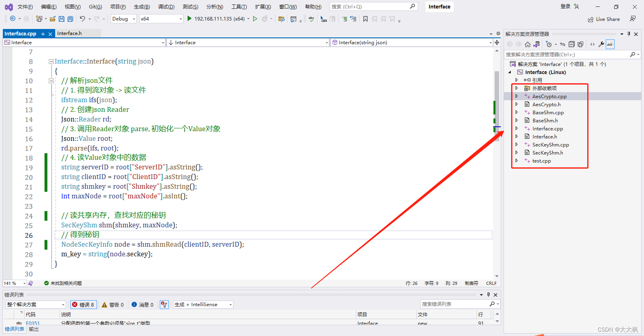Pin the Interface.cpp tab

coord(43,34)
